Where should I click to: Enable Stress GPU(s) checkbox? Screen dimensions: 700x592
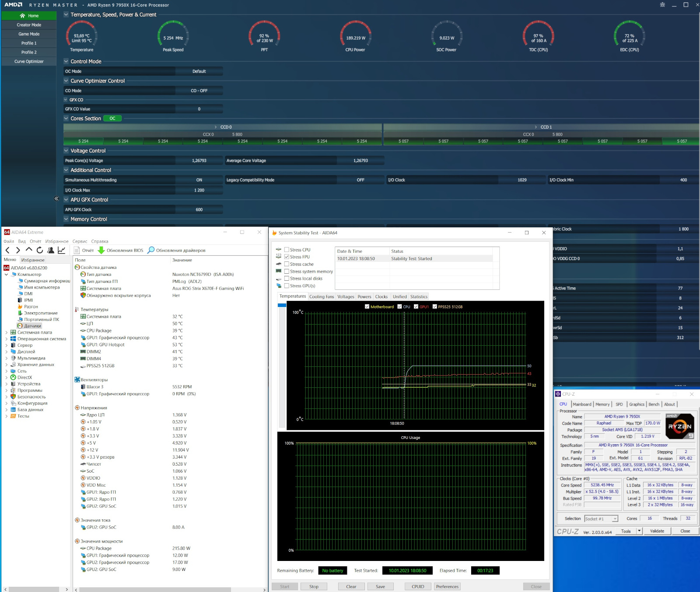click(x=287, y=286)
